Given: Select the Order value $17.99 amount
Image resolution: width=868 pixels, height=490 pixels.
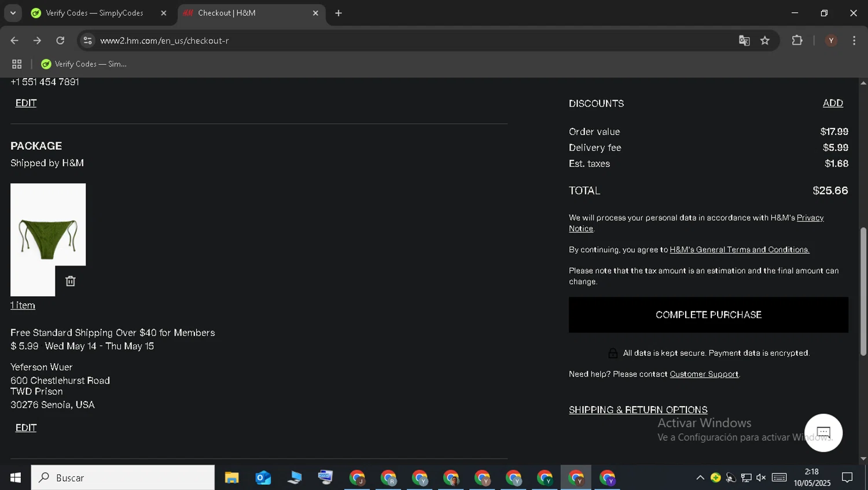Looking at the screenshot, I should tap(834, 132).
